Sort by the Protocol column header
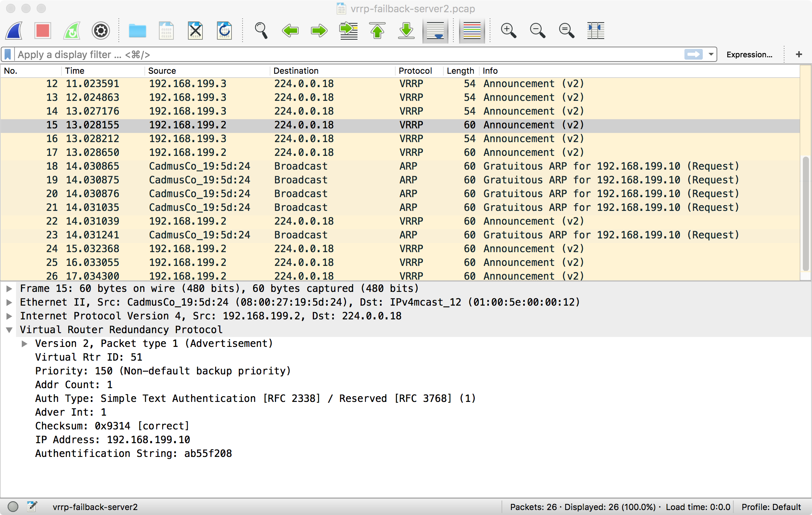812x515 pixels. click(415, 71)
